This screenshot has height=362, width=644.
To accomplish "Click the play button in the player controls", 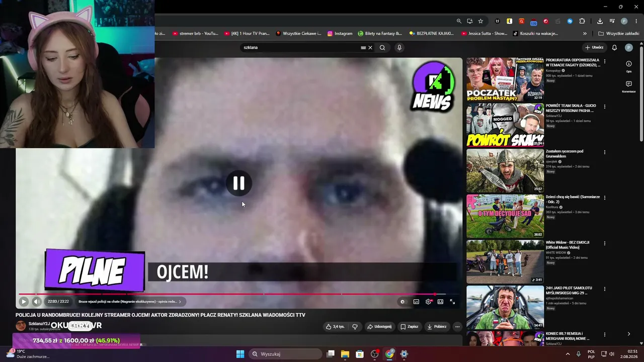I will 24,302.
